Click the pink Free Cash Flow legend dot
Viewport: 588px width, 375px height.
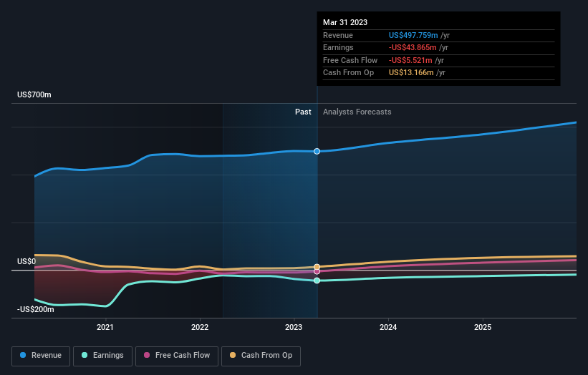click(147, 355)
